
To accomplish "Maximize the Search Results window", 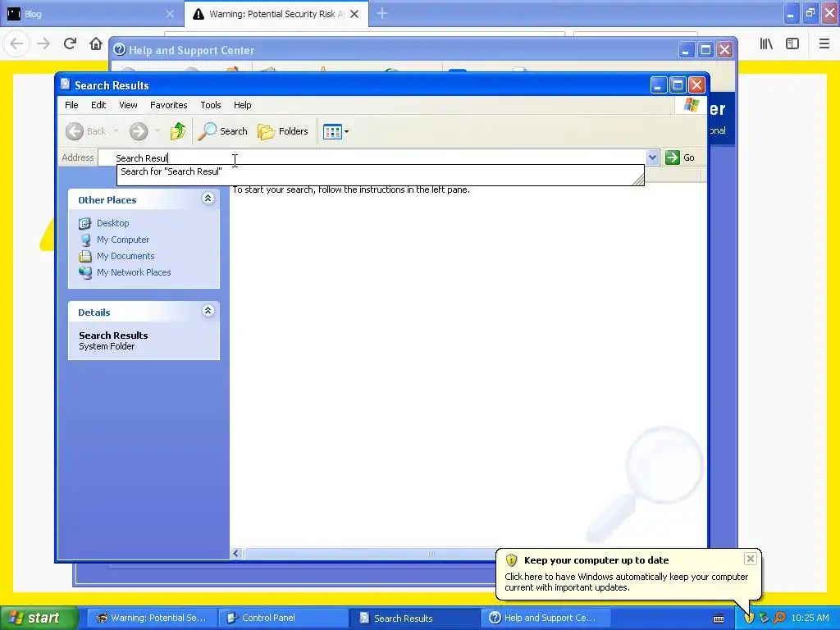I will (x=678, y=84).
